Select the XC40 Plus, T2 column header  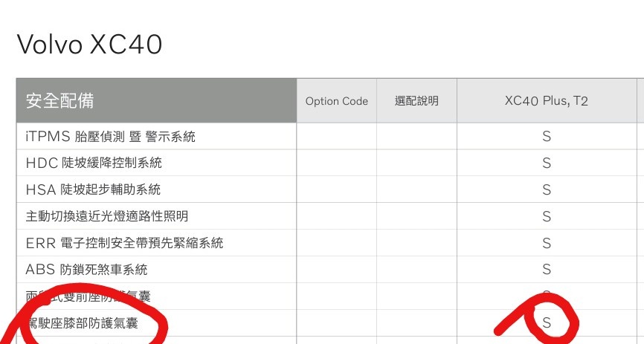coord(547,101)
